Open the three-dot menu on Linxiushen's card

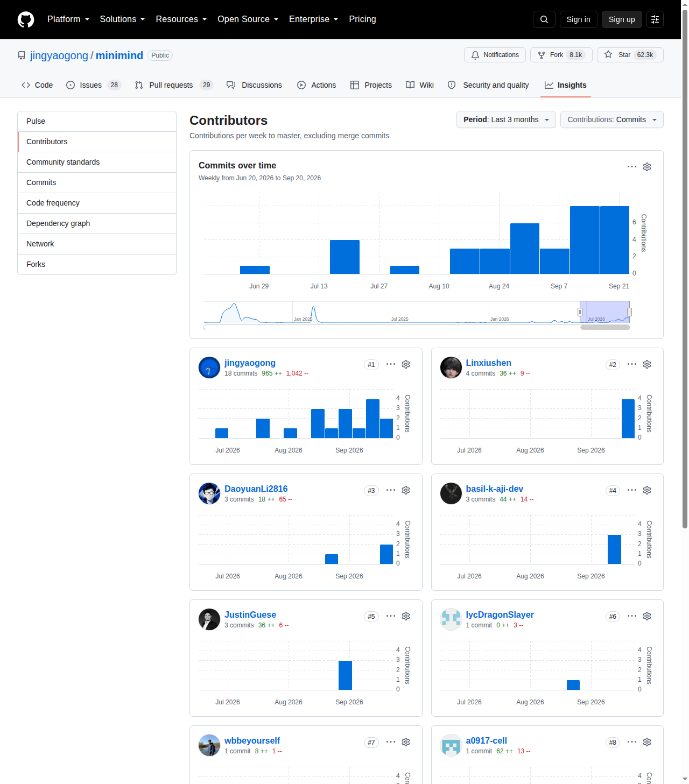tap(632, 364)
